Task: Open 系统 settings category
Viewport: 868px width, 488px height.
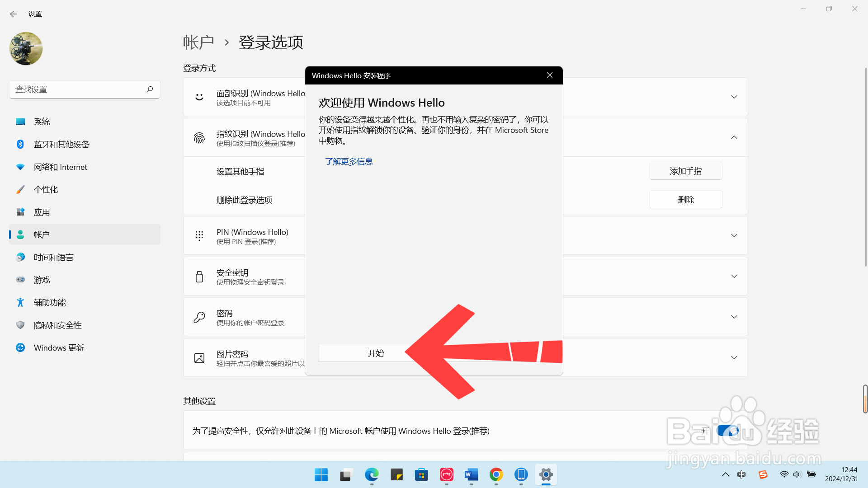Action: click(85, 122)
